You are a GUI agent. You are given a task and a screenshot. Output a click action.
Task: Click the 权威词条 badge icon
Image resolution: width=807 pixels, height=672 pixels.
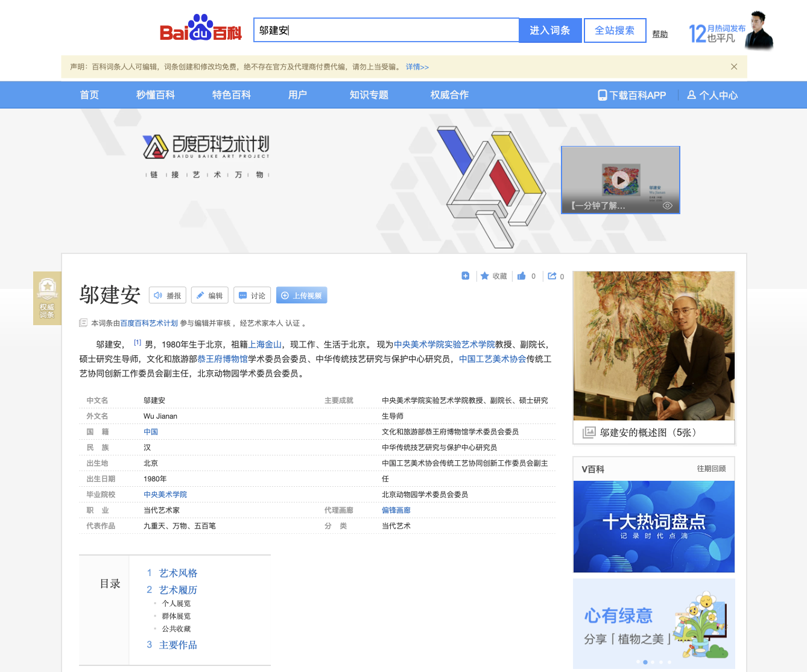pos(47,298)
